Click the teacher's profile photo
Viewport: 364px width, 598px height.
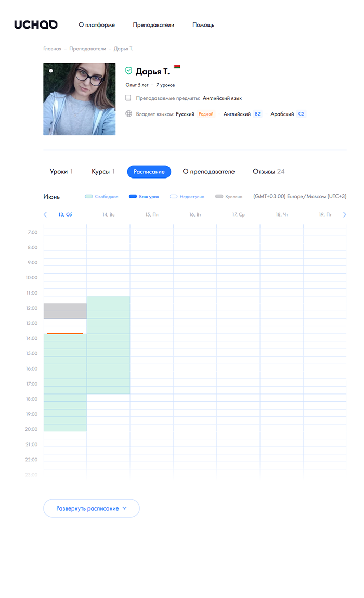coord(79,99)
